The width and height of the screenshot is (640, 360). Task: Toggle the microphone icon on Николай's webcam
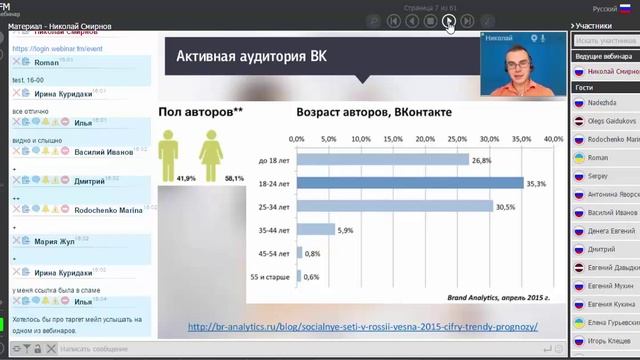click(x=543, y=38)
